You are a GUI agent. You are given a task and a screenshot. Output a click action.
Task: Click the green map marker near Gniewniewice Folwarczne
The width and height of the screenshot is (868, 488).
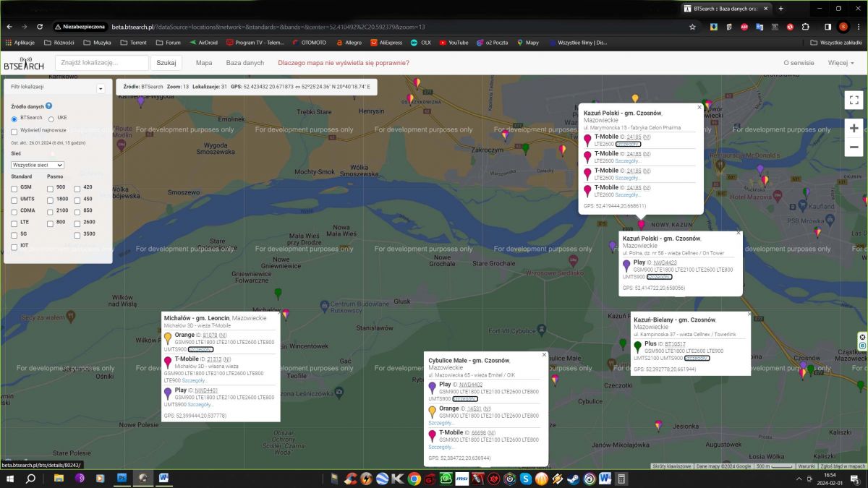(278, 294)
